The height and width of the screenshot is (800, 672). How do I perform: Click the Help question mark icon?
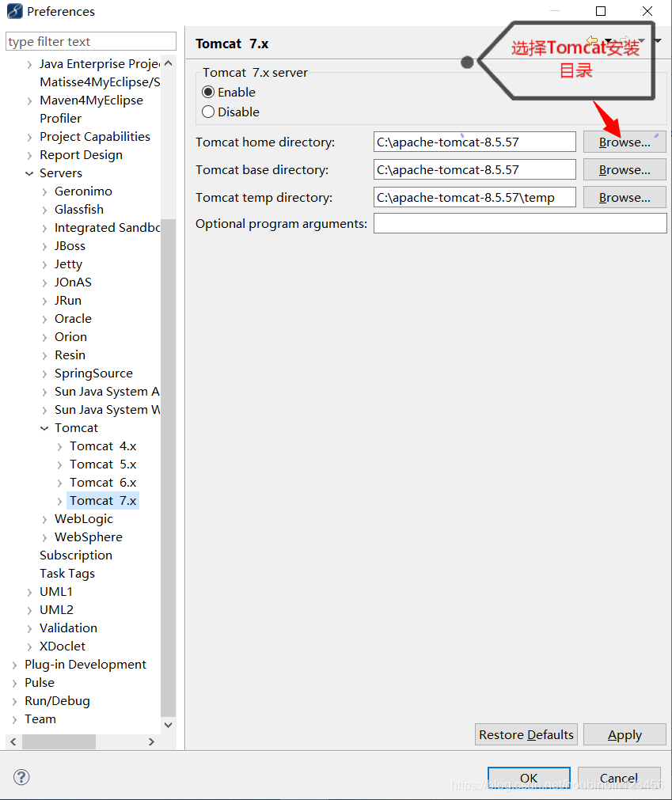pyautogui.click(x=21, y=777)
